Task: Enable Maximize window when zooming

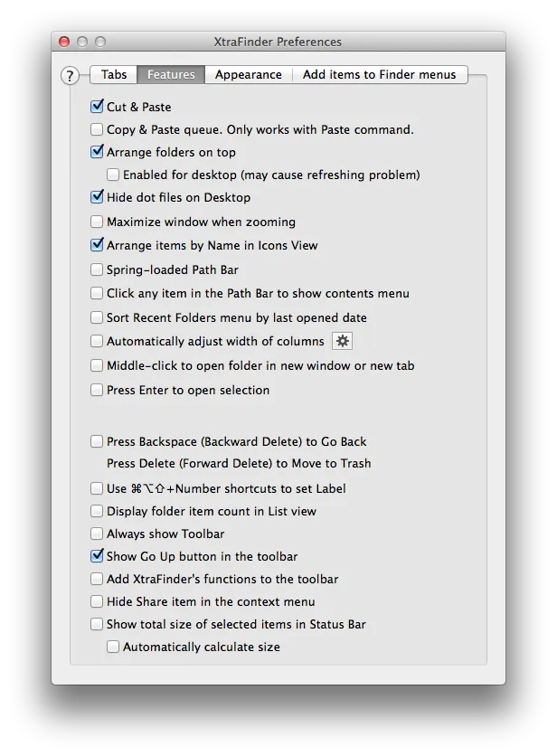Action: tap(98, 222)
